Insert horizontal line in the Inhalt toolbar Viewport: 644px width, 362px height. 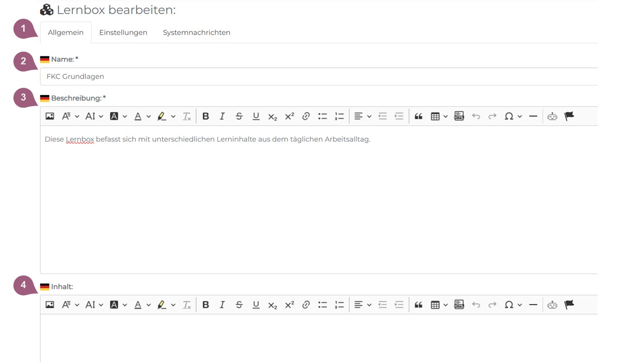[533, 305]
